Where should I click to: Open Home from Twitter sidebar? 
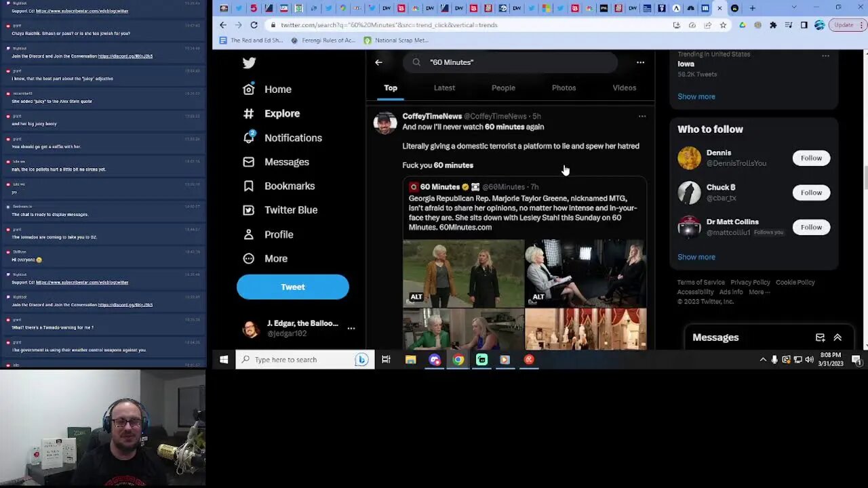click(267, 89)
